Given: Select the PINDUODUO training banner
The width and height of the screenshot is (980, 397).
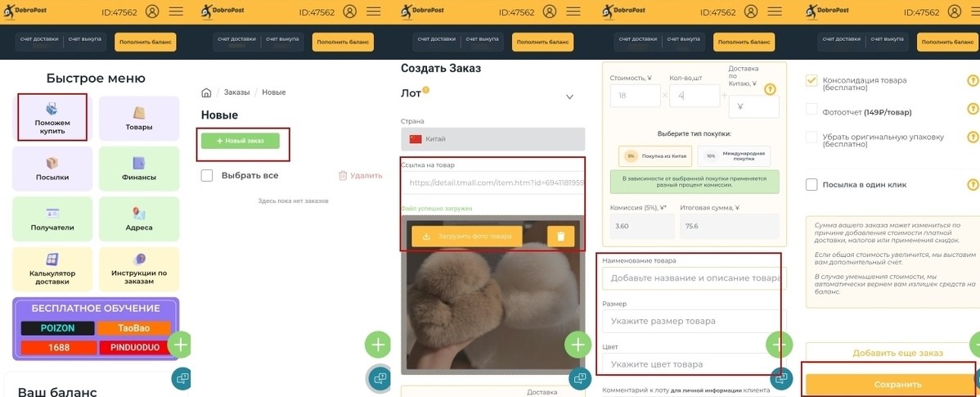Looking at the screenshot, I should [x=136, y=347].
